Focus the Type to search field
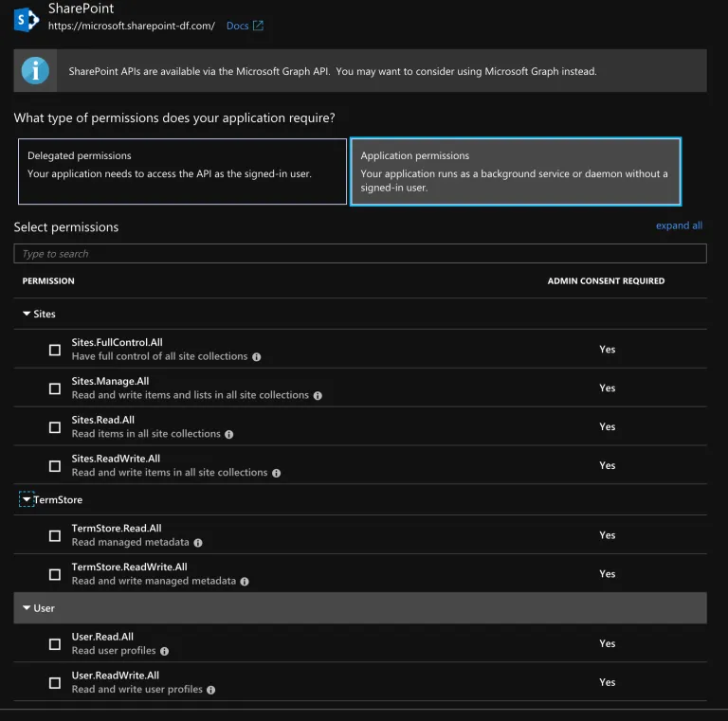 click(x=360, y=253)
